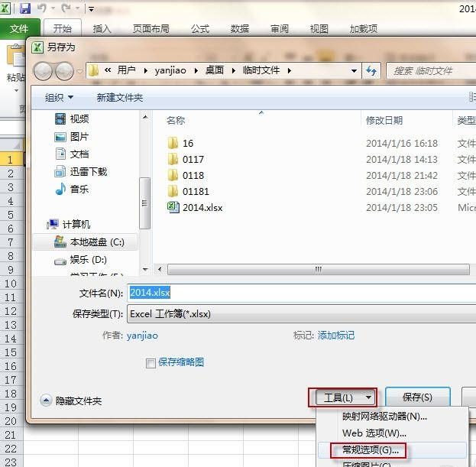Toggle 保存缩略图 checkbox

[x=151, y=363]
